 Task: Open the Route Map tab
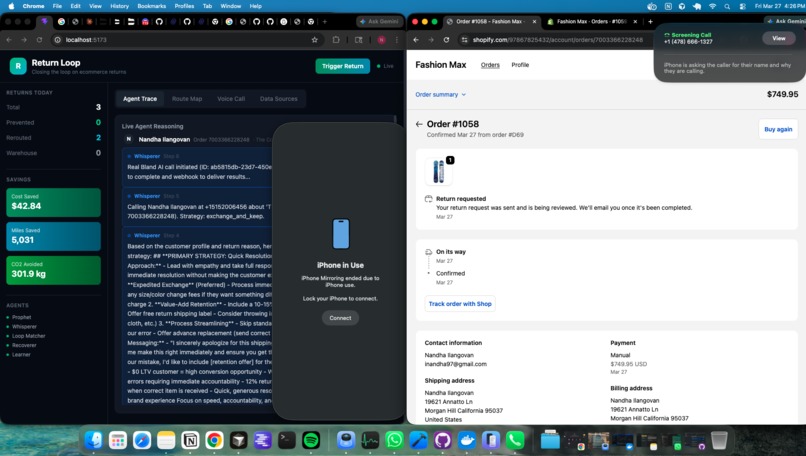[187, 99]
